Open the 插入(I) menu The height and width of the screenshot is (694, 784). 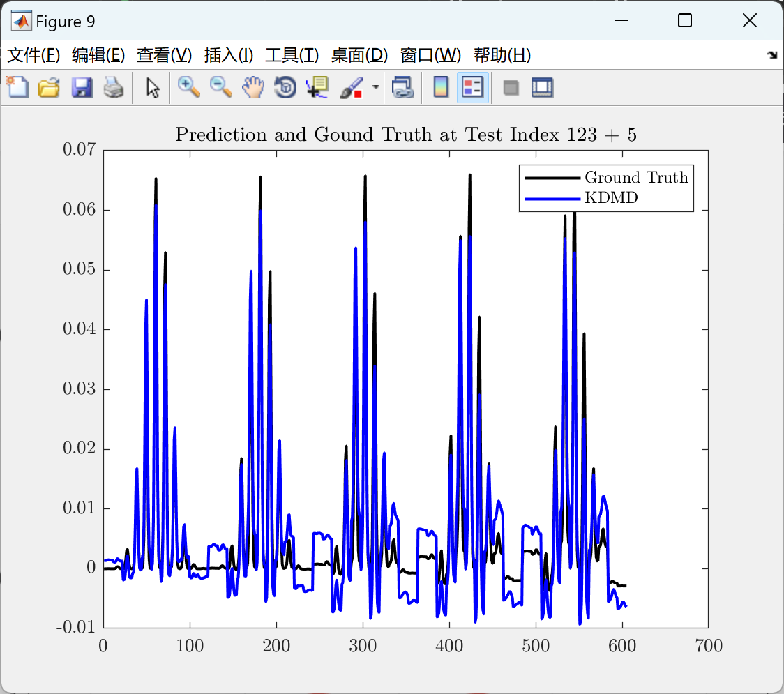coord(229,55)
